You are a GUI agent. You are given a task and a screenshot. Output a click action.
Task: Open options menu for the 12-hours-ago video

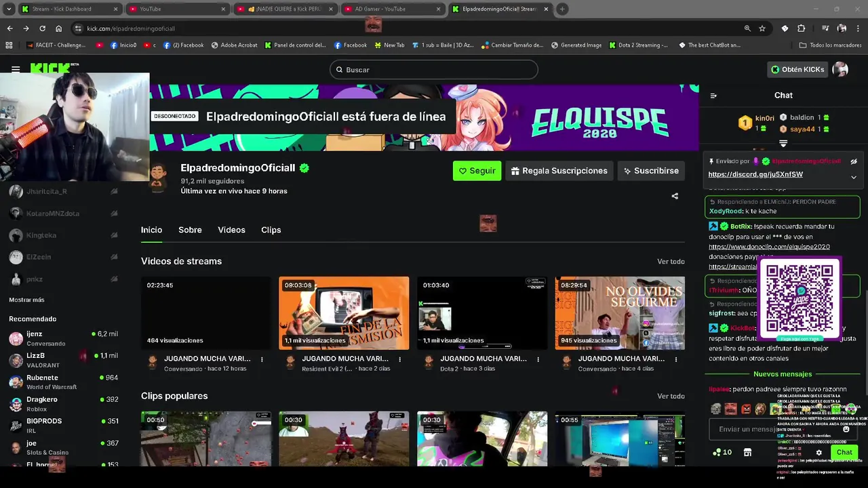tap(262, 359)
